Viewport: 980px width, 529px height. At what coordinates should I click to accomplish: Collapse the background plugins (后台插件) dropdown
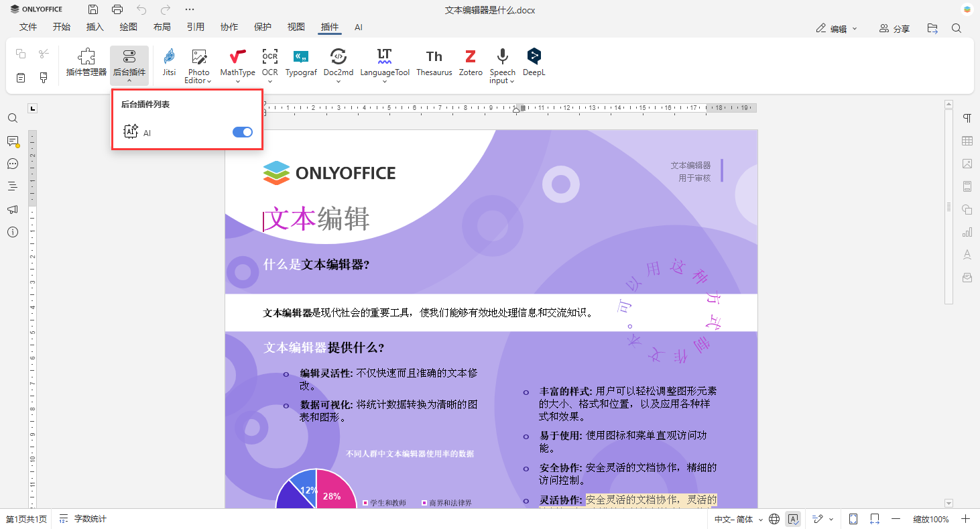[x=129, y=65]
